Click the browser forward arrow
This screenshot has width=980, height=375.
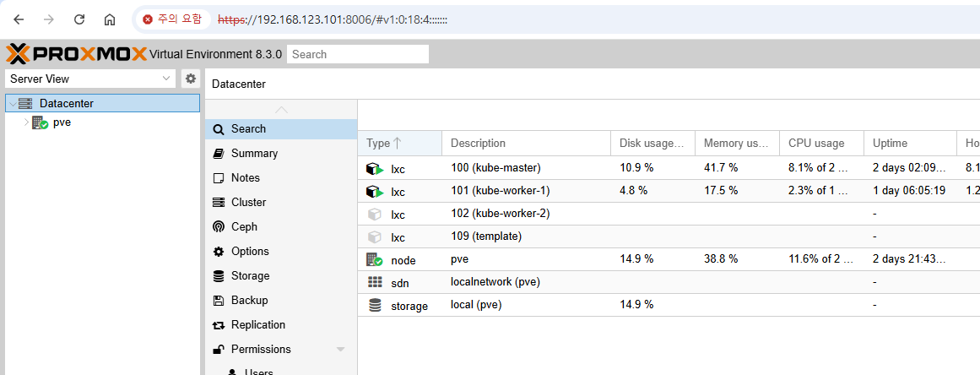[x=49, y=19]
